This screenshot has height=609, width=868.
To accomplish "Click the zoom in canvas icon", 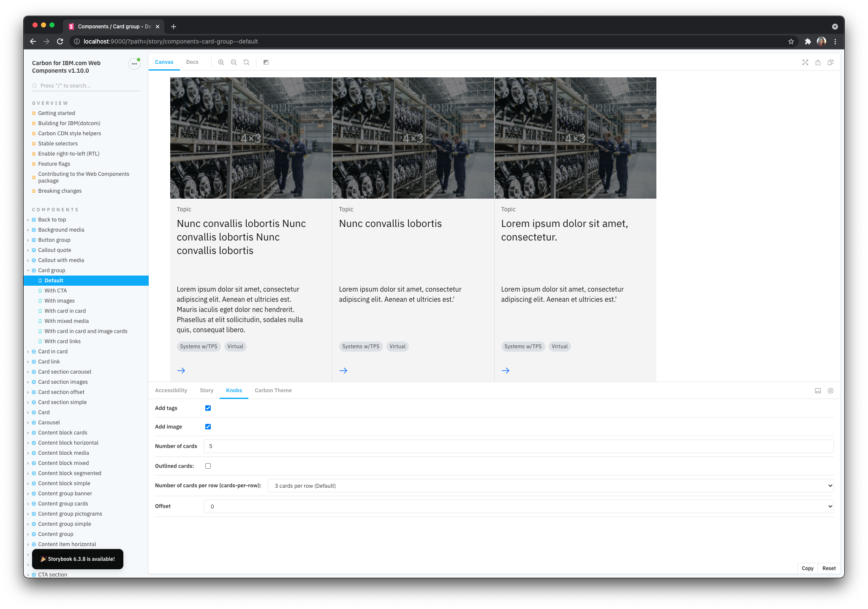I will (221, 62).
